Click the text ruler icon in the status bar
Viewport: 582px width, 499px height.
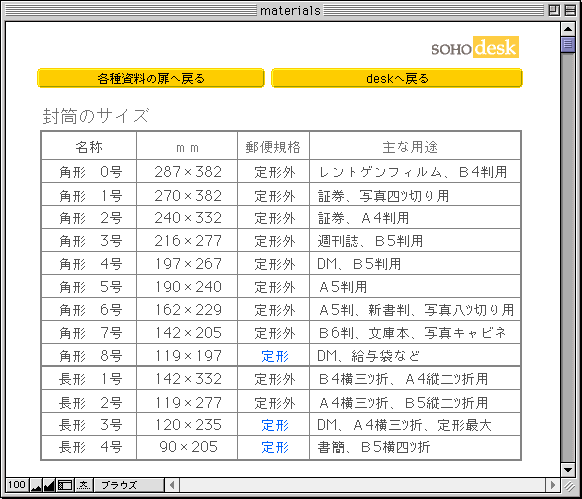tap(84, 485)
